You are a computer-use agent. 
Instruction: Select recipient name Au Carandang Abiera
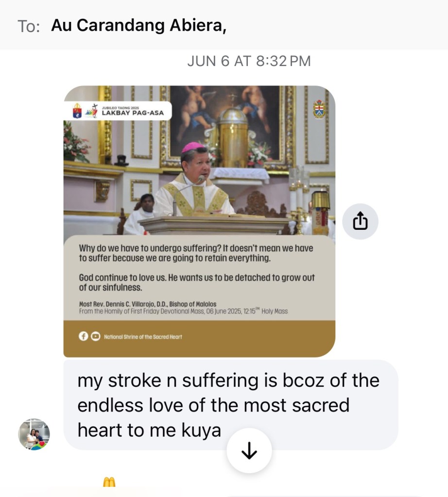point(138,25)
